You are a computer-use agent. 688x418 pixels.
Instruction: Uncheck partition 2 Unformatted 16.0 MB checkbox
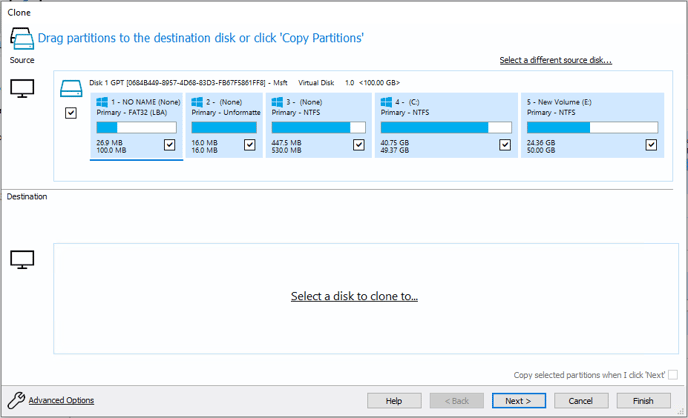point(250,145)
